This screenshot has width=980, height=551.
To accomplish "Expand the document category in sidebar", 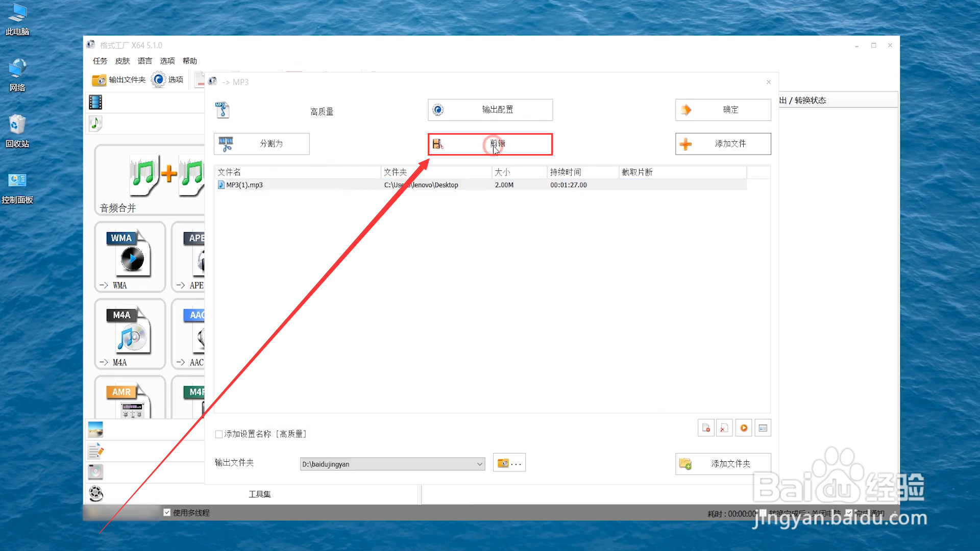I will click(x=95, y=451).
